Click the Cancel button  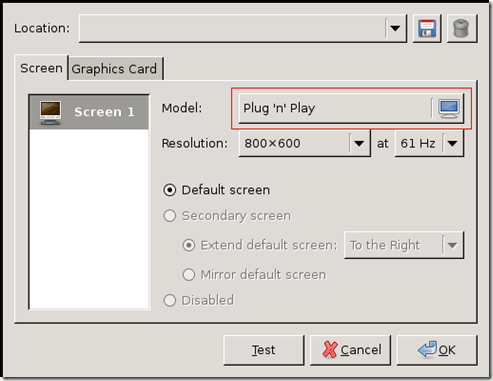pos(350,350)
